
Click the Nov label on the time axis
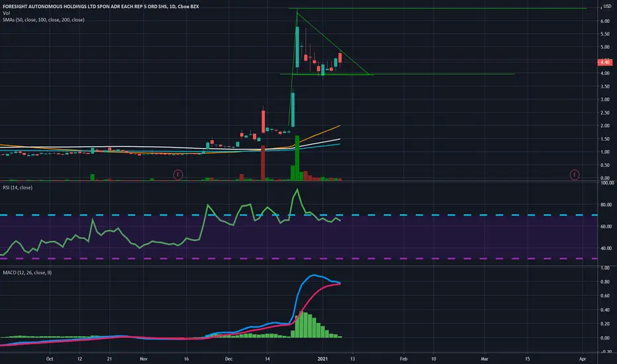tap(144, 359)
